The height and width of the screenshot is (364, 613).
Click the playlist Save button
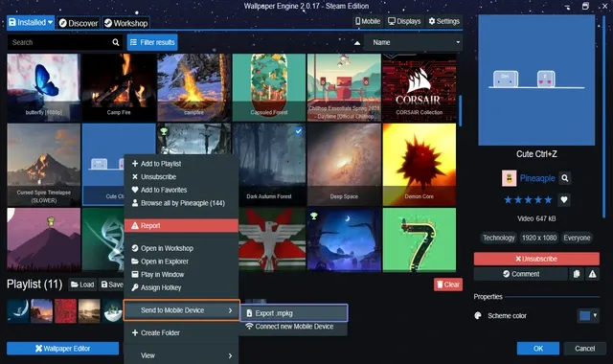(112, 284)
